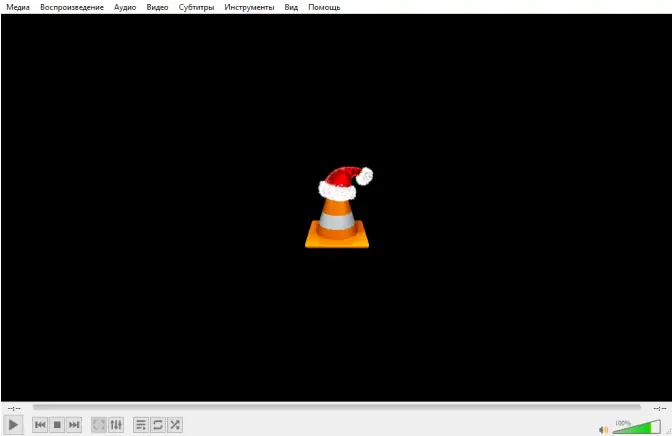This screenshot has width=672, height=436.
Task: Jump to the previous track
Action: 40,425
